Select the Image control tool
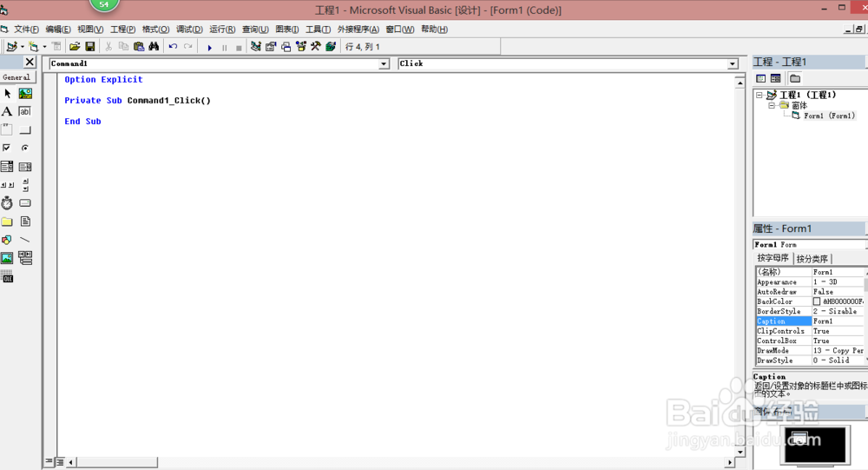 coord(7,258)
